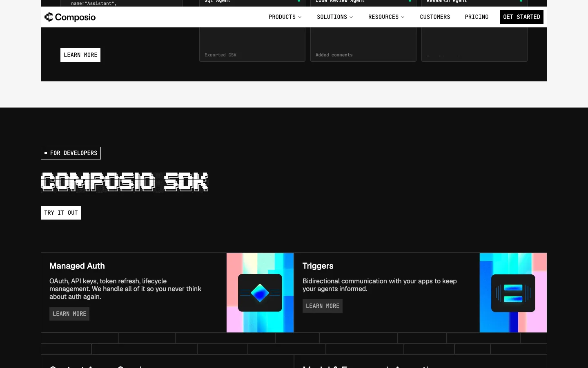Open the Customers page
This screenshot has width=588, height=368.
coord(435,17)
